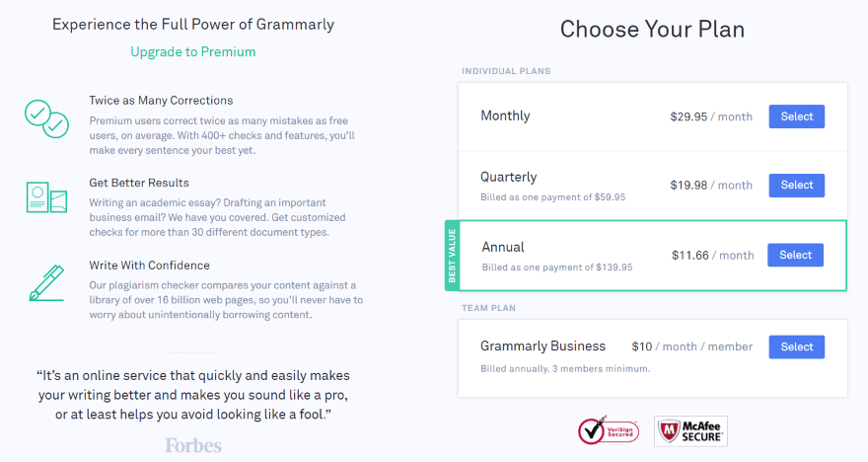Click the Best Value ribbon tag

[452, 256]
